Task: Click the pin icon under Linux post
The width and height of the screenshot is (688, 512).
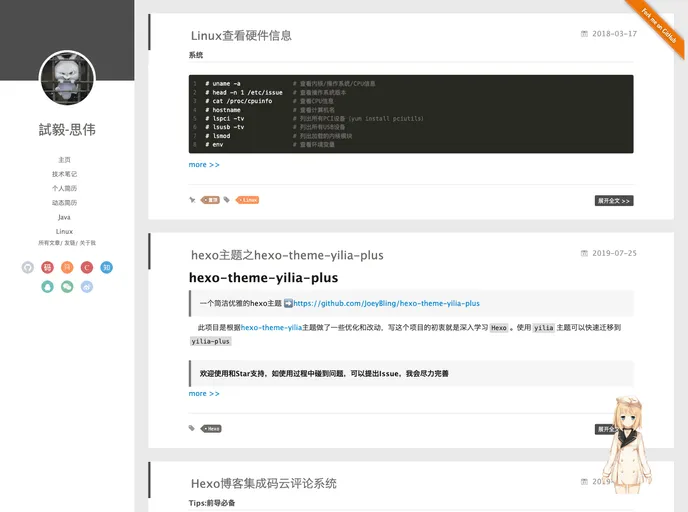Action: (x=192, y=200)
